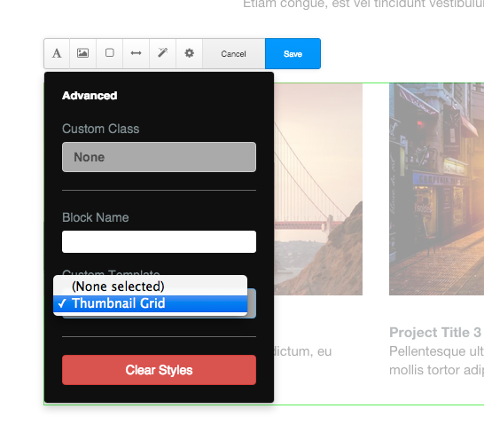Image resolution: width=484 pixels, height=448 pixels.
Task: Click the street scene project thumbnail
Action: (436, 189)
